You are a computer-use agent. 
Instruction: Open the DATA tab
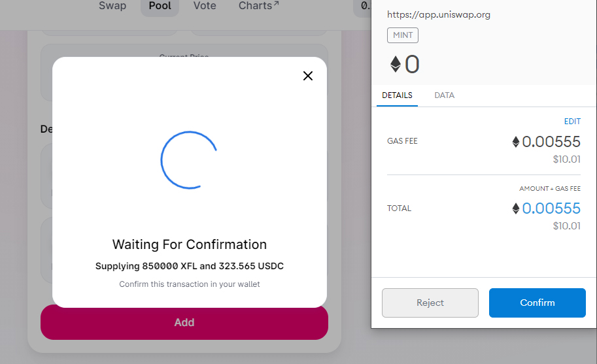point(445,95)
